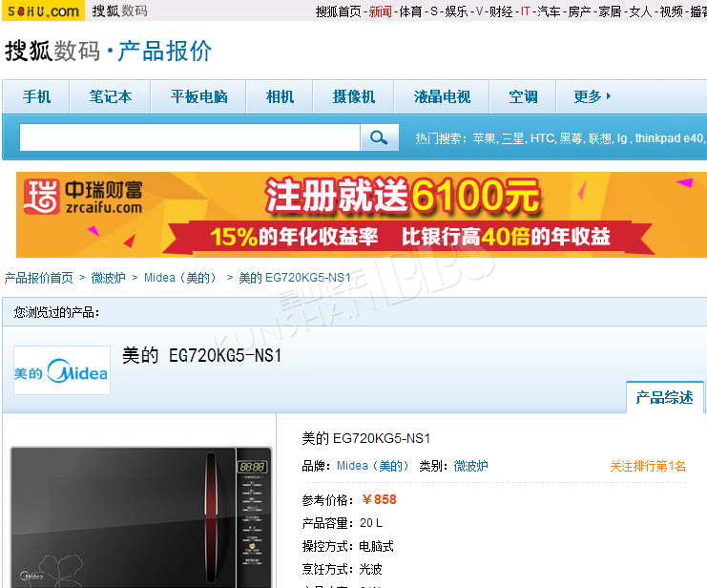Image resolution: width=707 pixels, height=588 pixels.
Task: Open the 相机 category tab
Action: (x=280, y=96)
